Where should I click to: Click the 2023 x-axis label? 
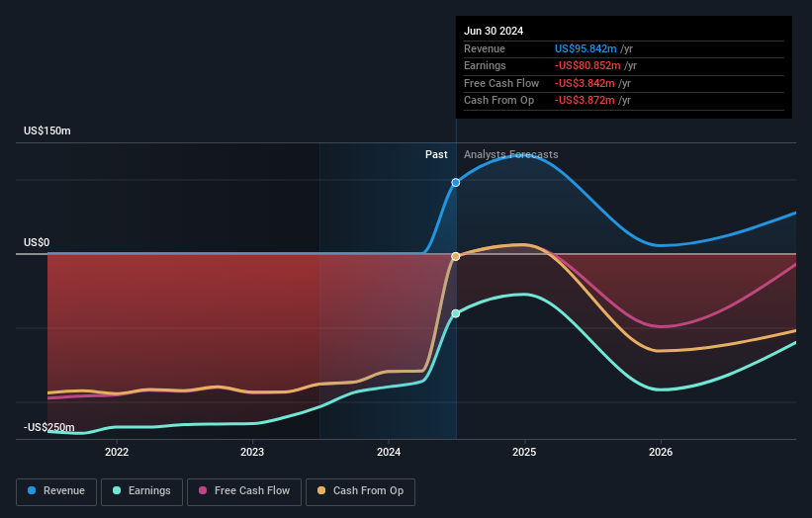(252, 453)
